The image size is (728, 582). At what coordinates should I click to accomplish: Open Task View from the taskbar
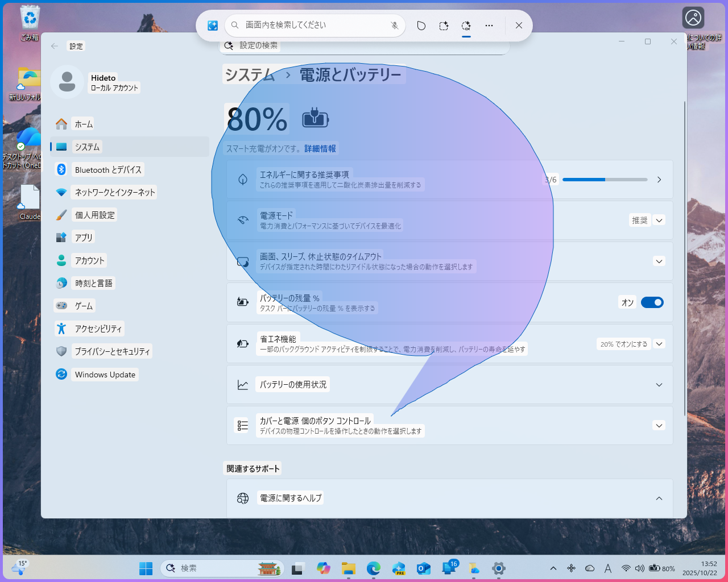[297, 568]
